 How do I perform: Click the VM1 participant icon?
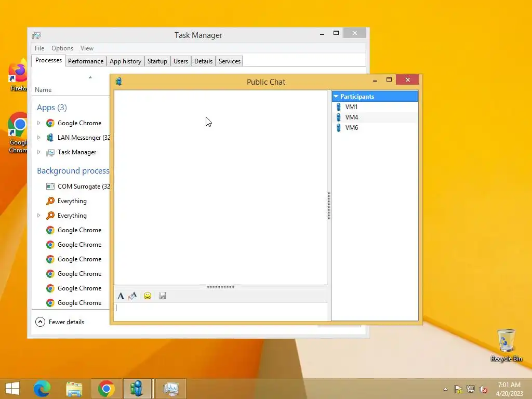coord(338,107)
